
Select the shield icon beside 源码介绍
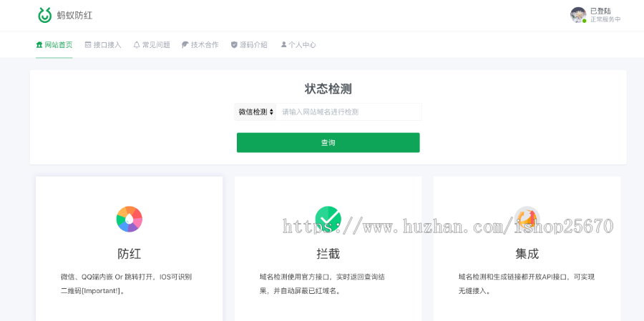[234, 45]
